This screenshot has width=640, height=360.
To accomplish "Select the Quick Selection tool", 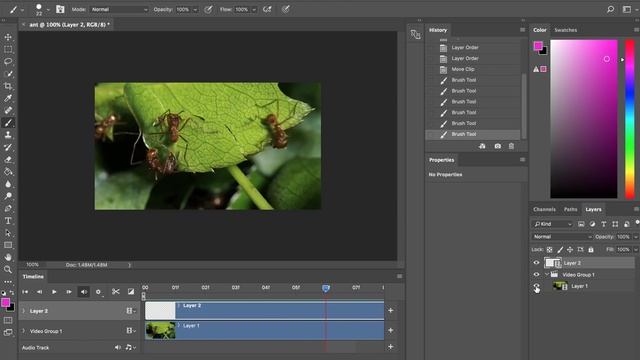I will 8,74.
